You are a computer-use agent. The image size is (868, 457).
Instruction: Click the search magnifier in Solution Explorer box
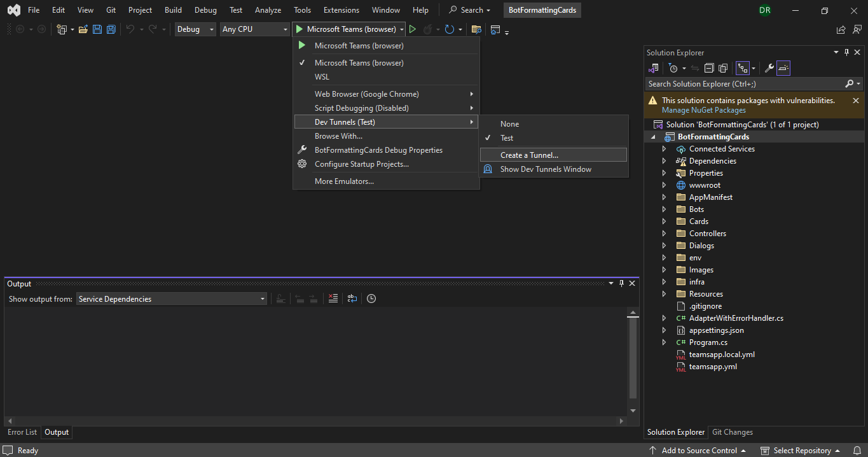850,84
